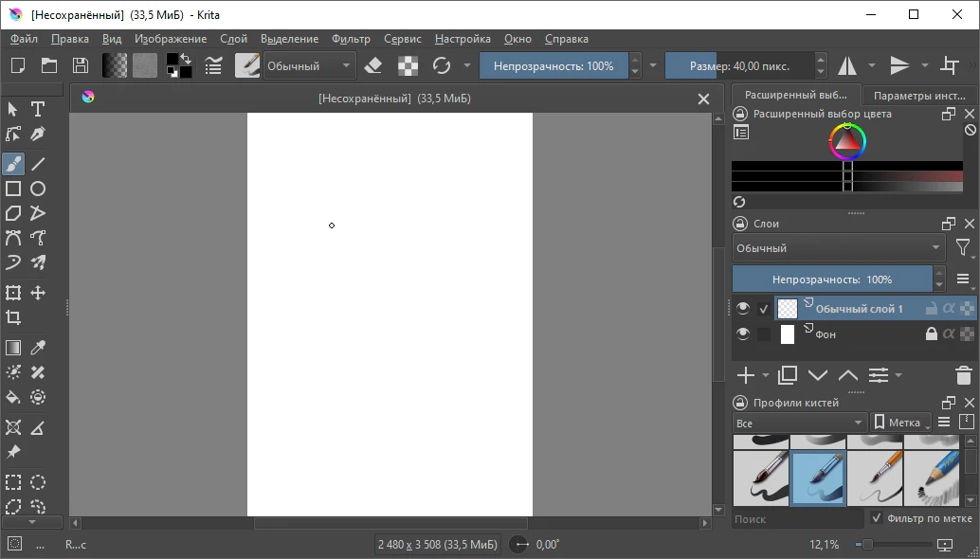This screenshot has width=980, height=559.
Task: Hide the Обычный слой 1 layer
Action: click(743, 308)
